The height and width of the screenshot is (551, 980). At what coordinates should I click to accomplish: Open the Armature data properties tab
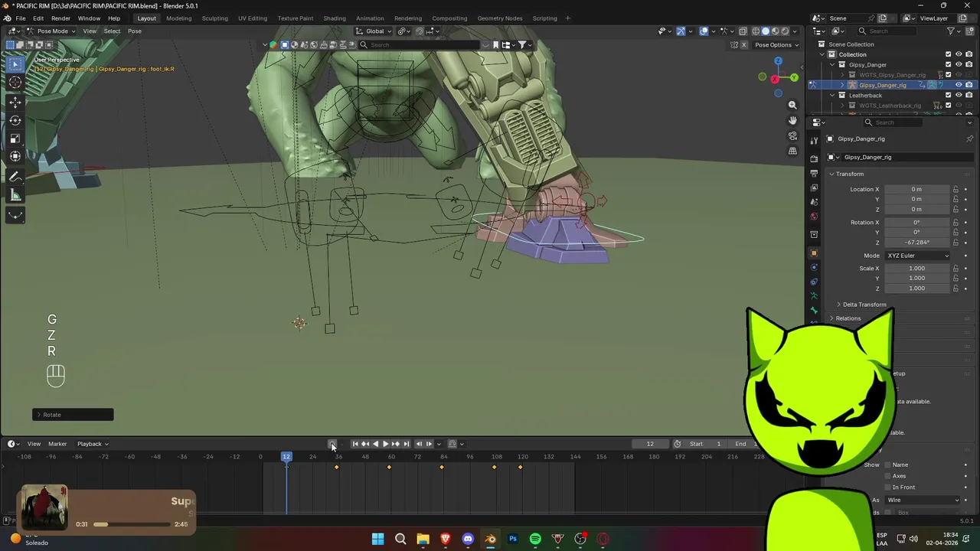click(814, 296)
